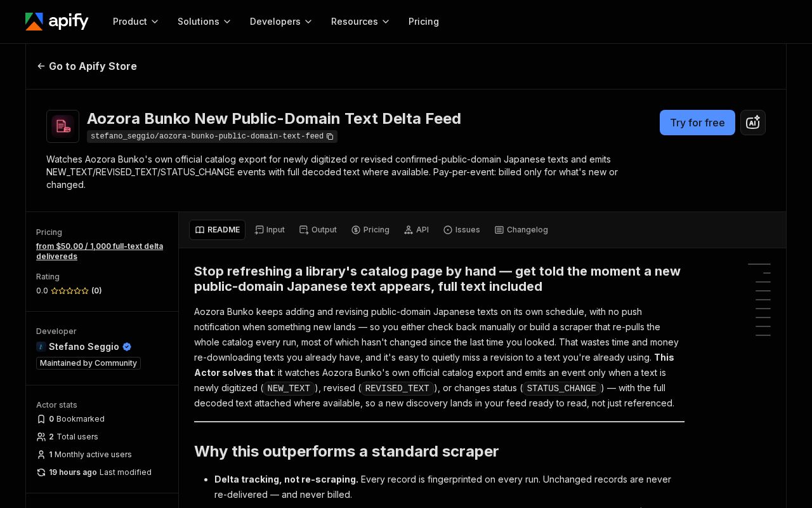
Task: Open the Pricing page in top navigation
Action: click(424, 22)
